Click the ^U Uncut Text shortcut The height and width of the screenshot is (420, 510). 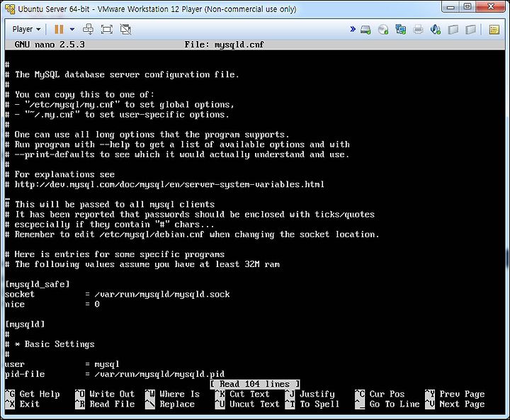click(x=247, y=404)
